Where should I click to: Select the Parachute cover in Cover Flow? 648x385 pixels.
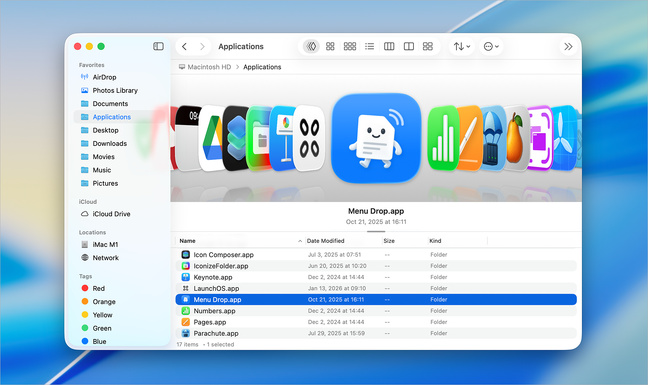493,138
